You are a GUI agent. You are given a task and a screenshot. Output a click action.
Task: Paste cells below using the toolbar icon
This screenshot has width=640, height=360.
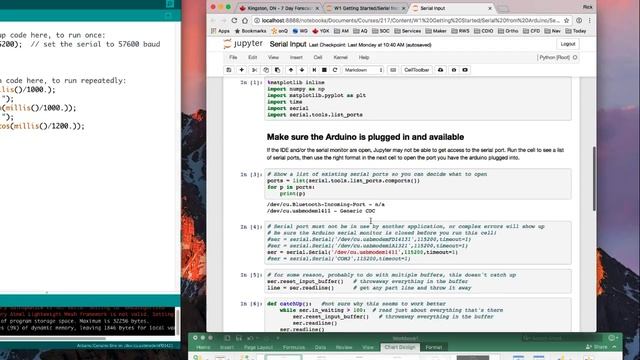pos(277,70)
